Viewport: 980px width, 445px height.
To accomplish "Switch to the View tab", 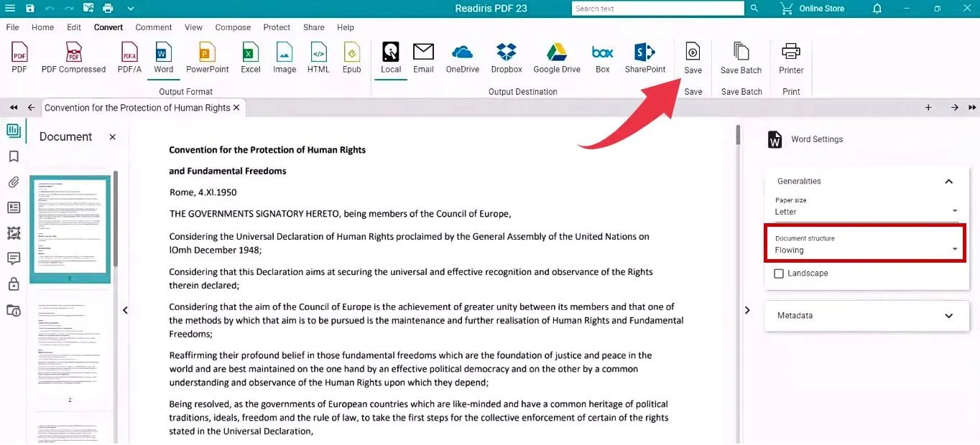I will 193,27.
